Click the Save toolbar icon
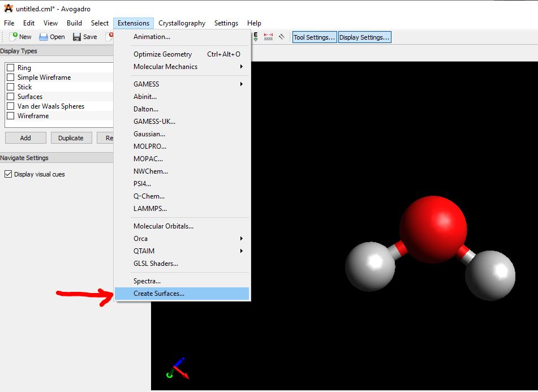The width and height of the screenshot is (538, 392). tap(77, 37)
